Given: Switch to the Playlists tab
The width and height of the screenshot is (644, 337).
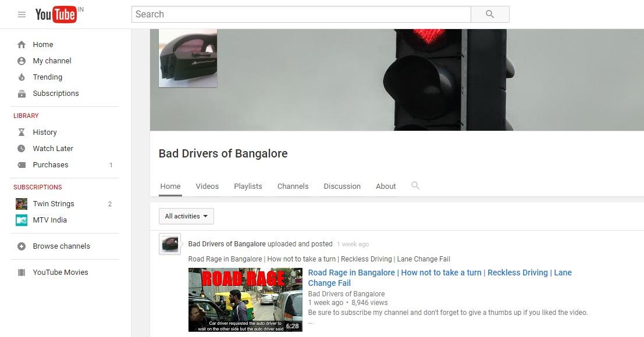Looking at the screenshot, I should click(248, 187).
